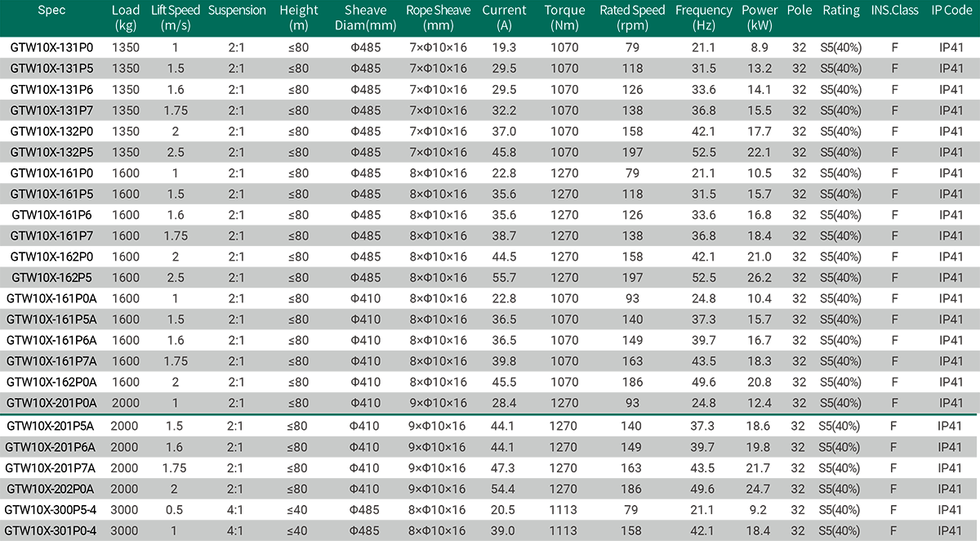Select spec GTW10X-132P0
Viewport: 980px width, 541px height.
pyautogui.click(x=51, y=131)
